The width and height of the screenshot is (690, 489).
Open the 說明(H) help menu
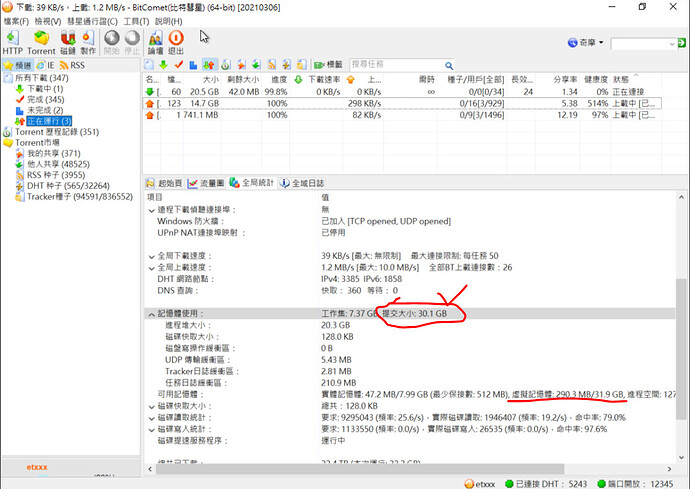[168, 21]
